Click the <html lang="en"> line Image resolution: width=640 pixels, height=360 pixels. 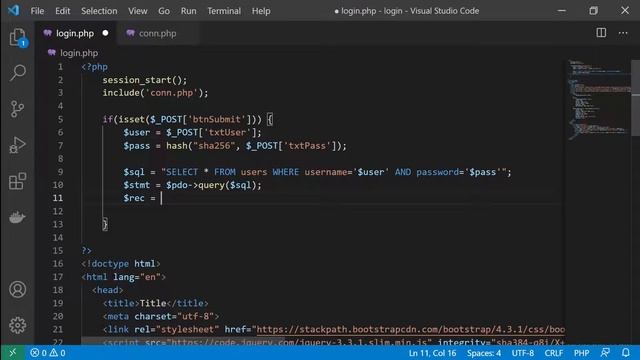tap(123, 277)
